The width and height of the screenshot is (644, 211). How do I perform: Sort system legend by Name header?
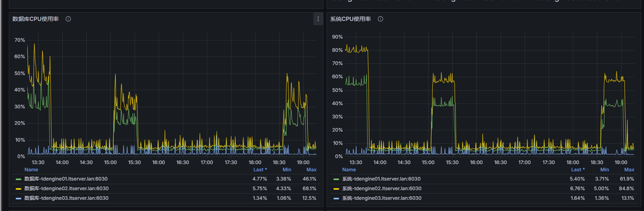[349, 170]
